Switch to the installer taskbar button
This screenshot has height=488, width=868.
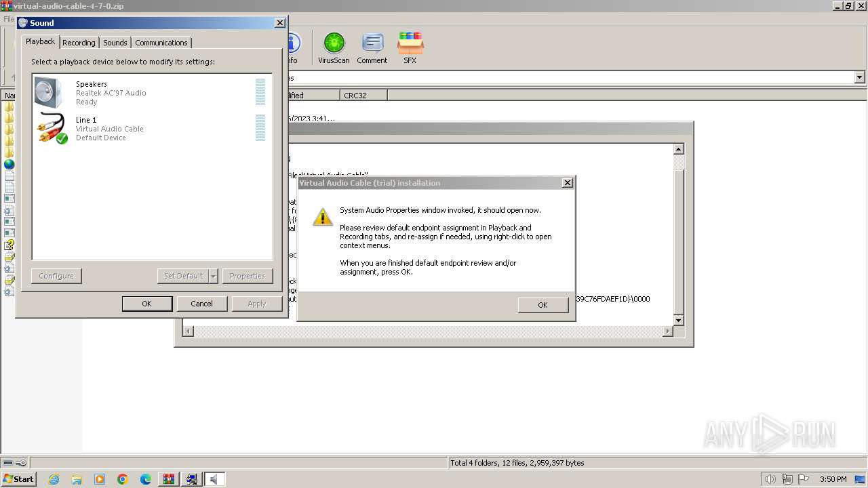tap(192, 479)
